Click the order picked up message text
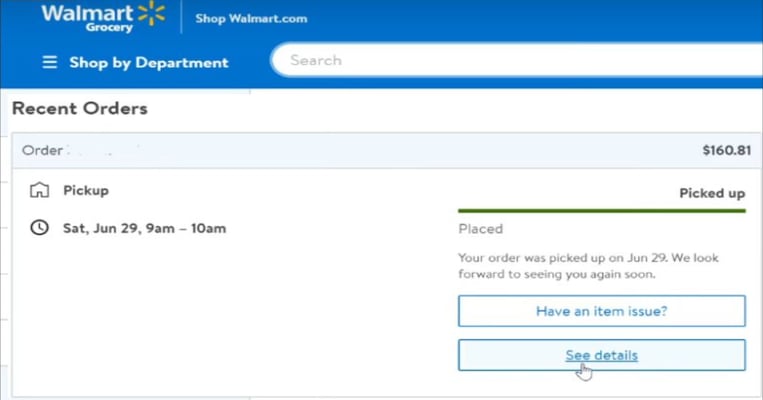763x400 pixels. pyautogui.click(x=588, y=266)
